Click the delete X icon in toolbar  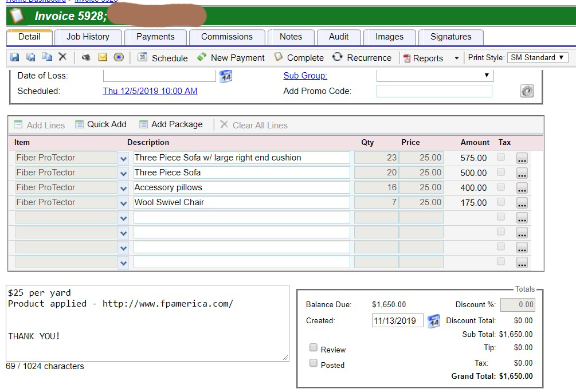click(62, 57)
